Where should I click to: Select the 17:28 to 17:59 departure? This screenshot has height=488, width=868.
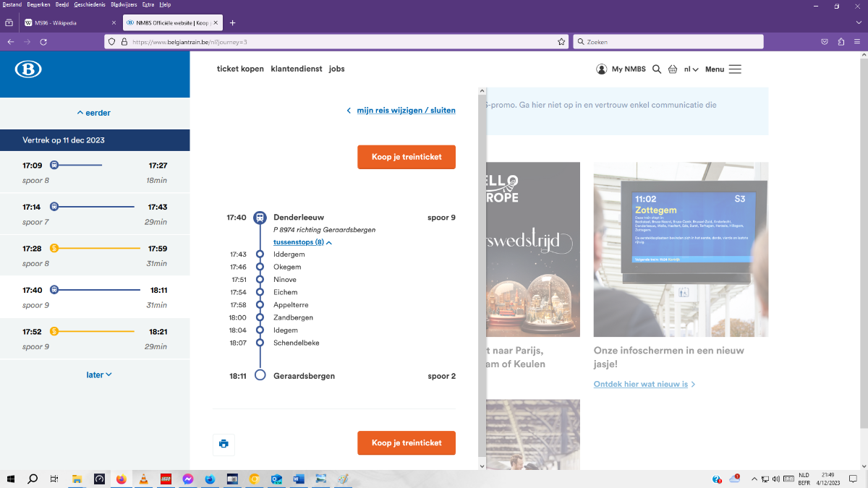95,255
